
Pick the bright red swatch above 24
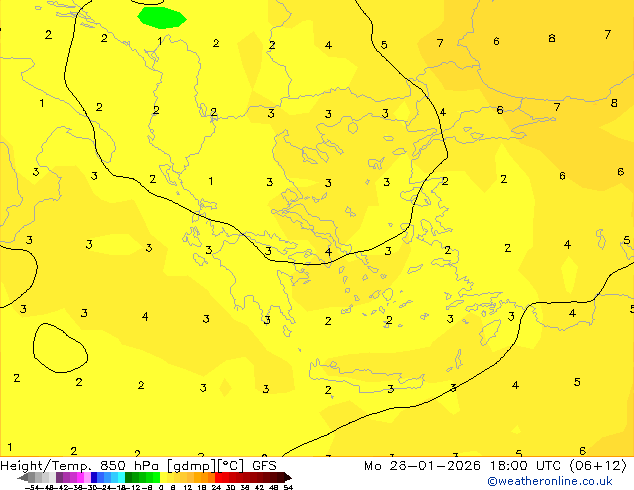pyautogui.click(x=218, y=477)
